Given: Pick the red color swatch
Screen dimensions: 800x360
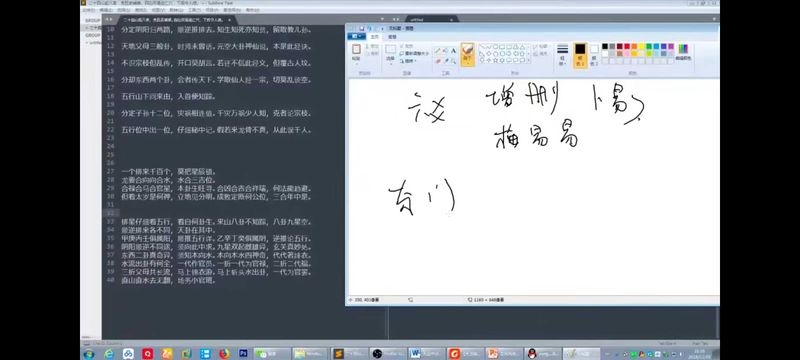Looking at the screenshot, I should point(627,46).
